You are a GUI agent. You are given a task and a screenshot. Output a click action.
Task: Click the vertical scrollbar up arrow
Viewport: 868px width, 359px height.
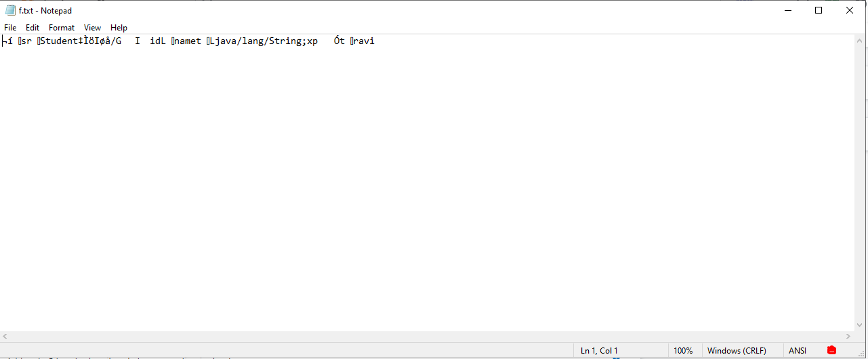click(861, 40)
